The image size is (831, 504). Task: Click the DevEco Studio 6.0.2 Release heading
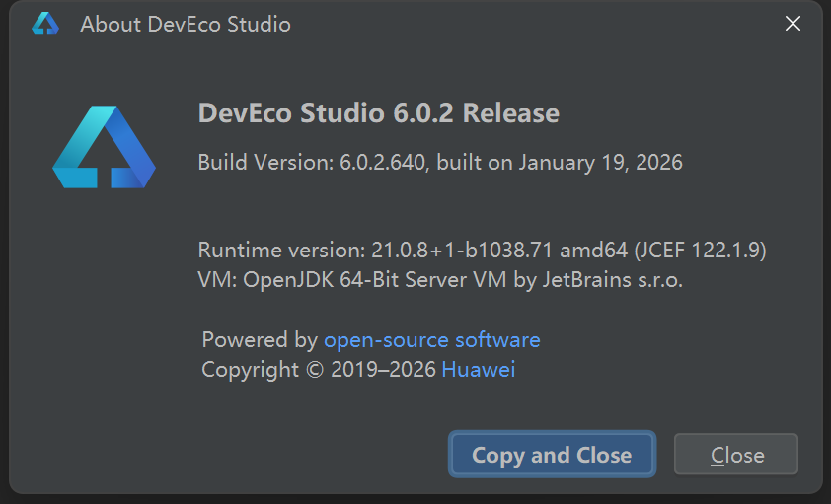(x=378, y=113)
